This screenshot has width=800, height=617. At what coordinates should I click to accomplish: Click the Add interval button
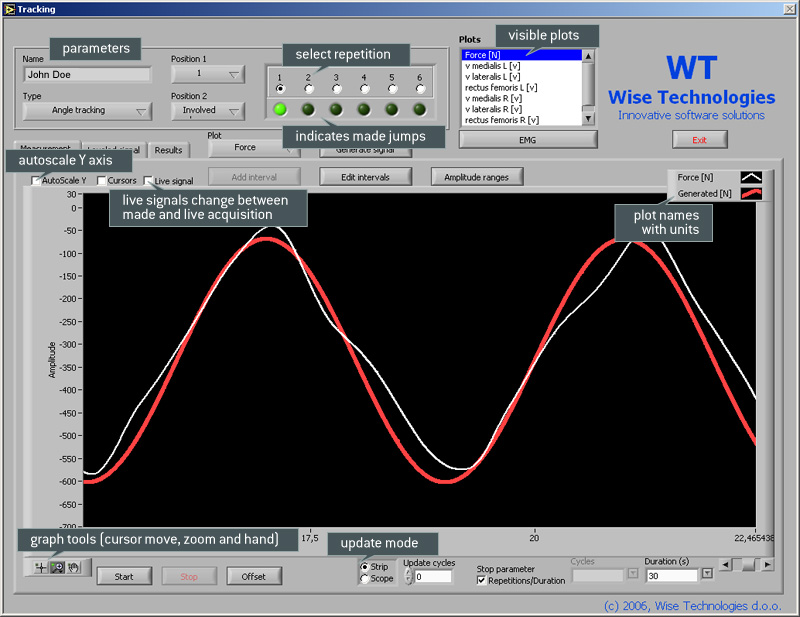(x=254, y=177)
